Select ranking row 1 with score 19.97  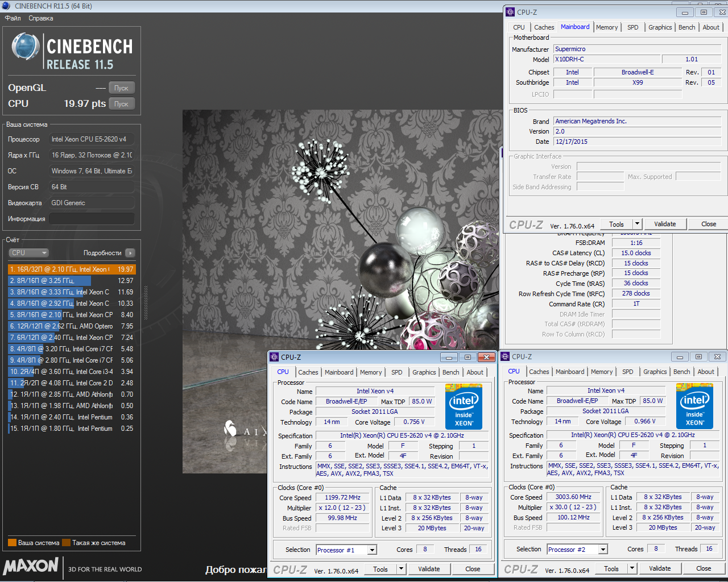tap(72, 269)
